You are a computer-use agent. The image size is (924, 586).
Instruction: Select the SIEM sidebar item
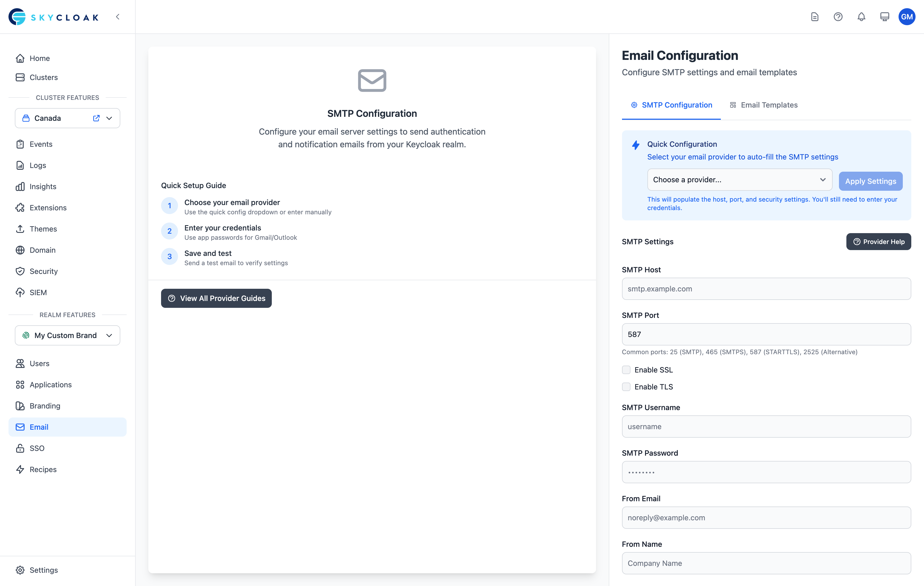coord(38,292)
